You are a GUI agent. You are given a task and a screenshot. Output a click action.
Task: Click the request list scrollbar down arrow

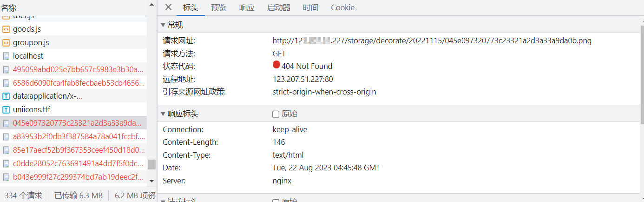(151, 180)
